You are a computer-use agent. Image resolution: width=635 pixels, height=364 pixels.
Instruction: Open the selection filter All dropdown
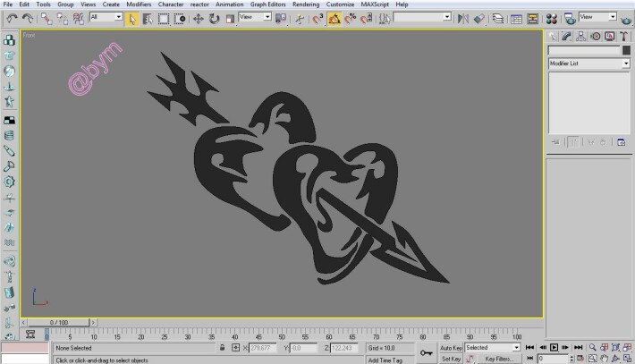(x=106, y=17)
